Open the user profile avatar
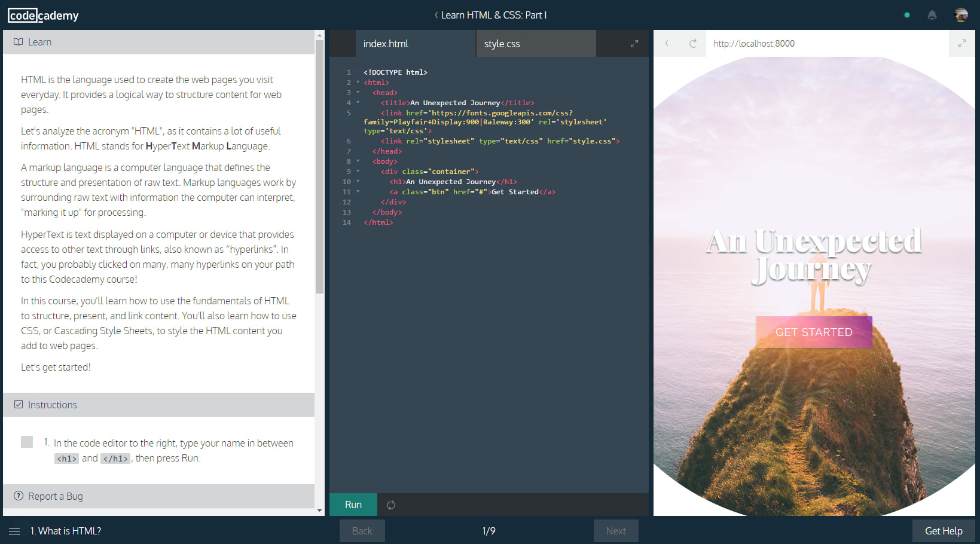The image size is (980, 544). coord(961,15)
